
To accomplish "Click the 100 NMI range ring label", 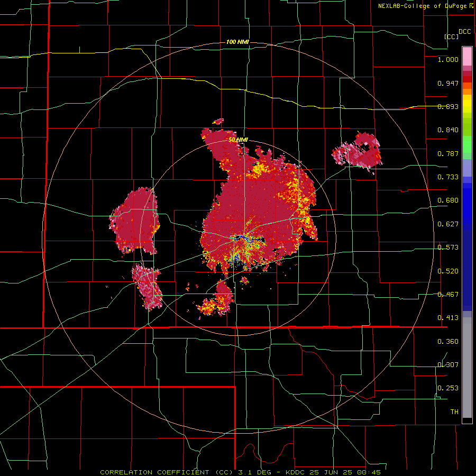I will click(x=237, y=42).
